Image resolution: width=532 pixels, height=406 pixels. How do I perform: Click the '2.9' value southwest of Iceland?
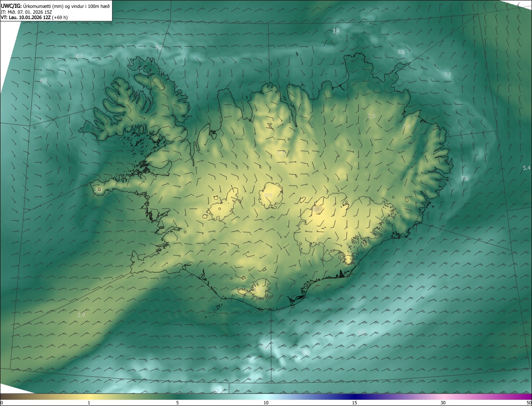(x=81, y=315)
